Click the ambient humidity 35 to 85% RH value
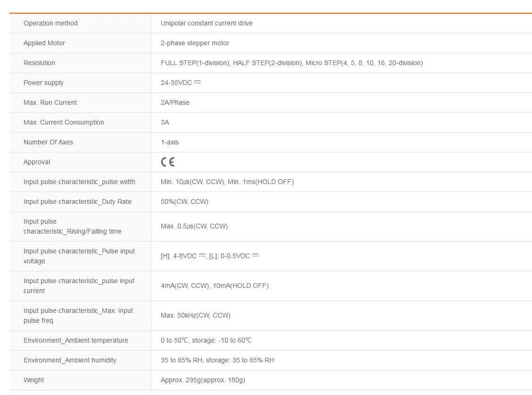Screen dimensions: 532x395 coord(217,361)
